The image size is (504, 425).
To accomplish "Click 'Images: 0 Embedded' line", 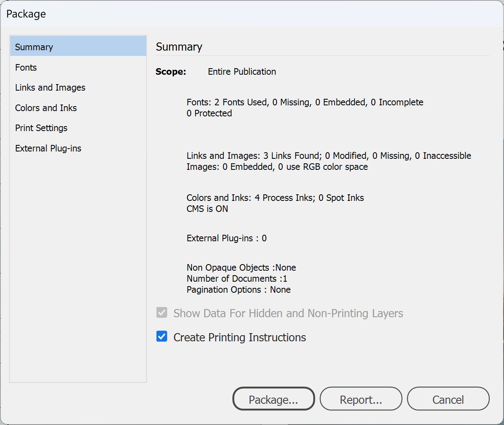I will [277, 167].
